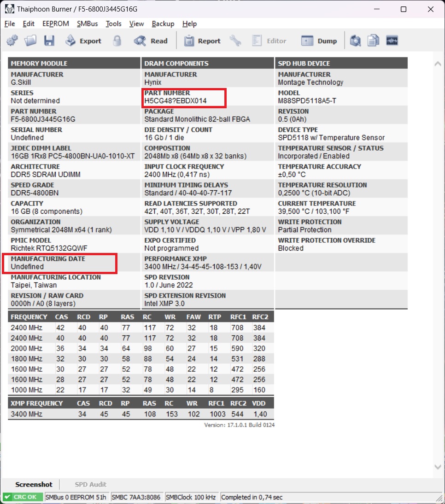Viewport: 445px width, 504px height.
Task: Click the 1000 MHz frequency row
Action: point(141,390)
